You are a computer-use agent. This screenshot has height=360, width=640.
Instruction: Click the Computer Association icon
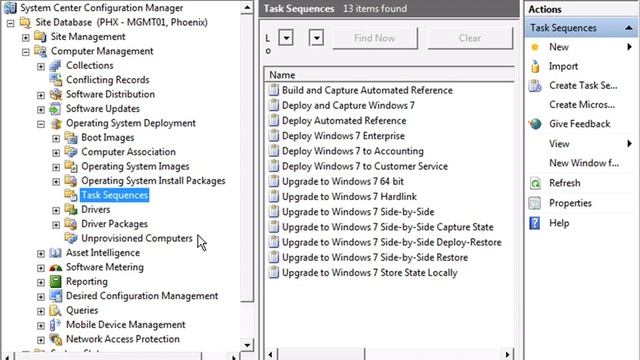[x=71, y=152]
